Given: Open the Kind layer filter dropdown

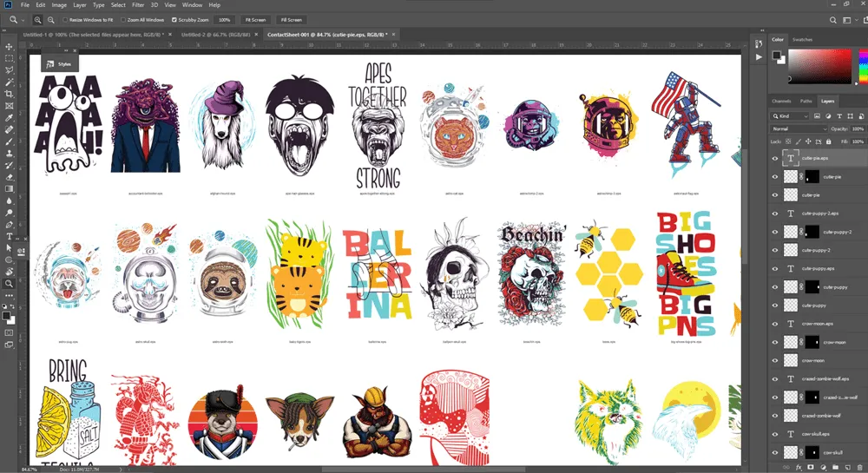Looking at the screenshot, I should [x=789, y=116].
